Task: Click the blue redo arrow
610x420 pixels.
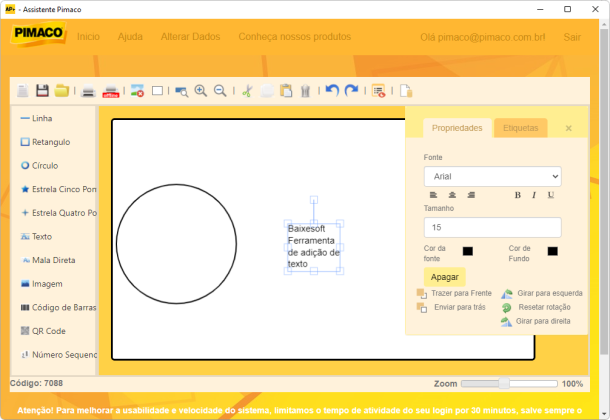Action: click(x=352, y=90)
